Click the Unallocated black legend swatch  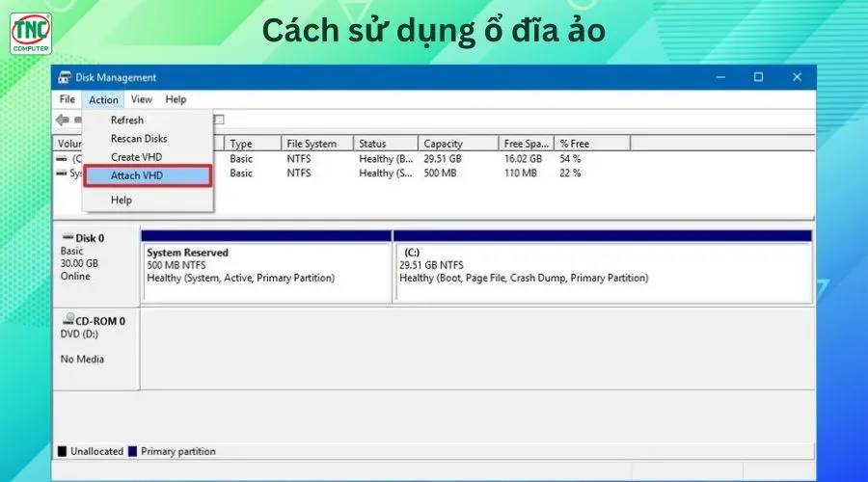[x=62, y=451]
